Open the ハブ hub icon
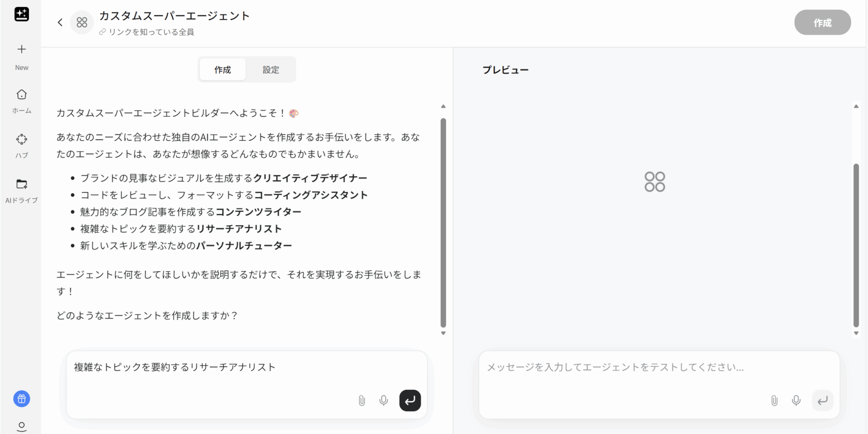This screenshot has width=868, height=434. pyautogui.click(x=22, y=139)
